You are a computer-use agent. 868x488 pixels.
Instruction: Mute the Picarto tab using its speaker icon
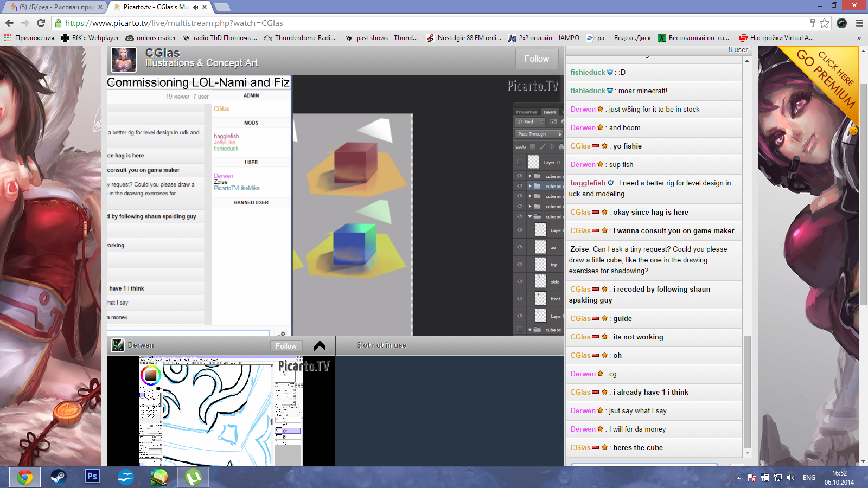(x=195, y=7)
